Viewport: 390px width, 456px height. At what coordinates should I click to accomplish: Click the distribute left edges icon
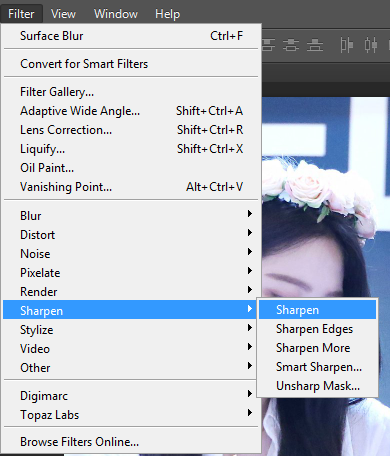(347, 45)
